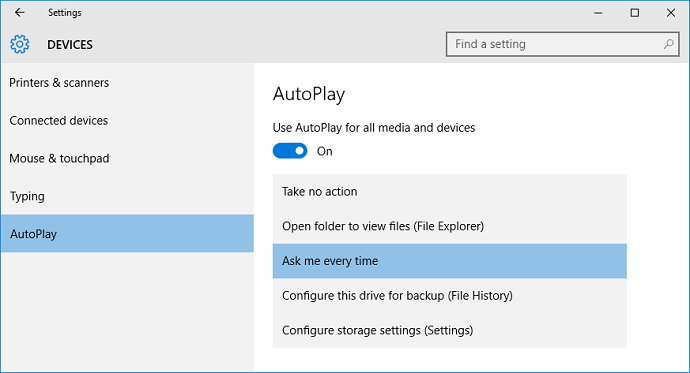The height and width of the screenshot is (373, 690).
Task: Focus the Find a setting search box
Action: click(562, 44)
